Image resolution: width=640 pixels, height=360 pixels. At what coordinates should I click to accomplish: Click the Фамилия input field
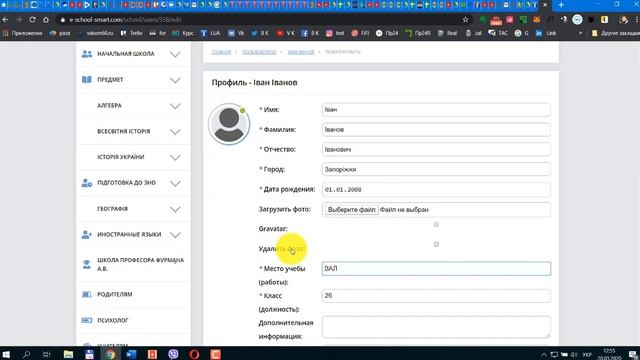pyautogui.click(x=436, y=129)
